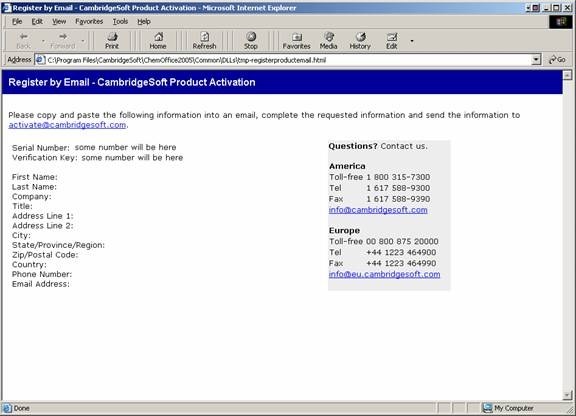576x416 pixels.
Task: Click the Address Line 1 label
Action: [43, 216]
